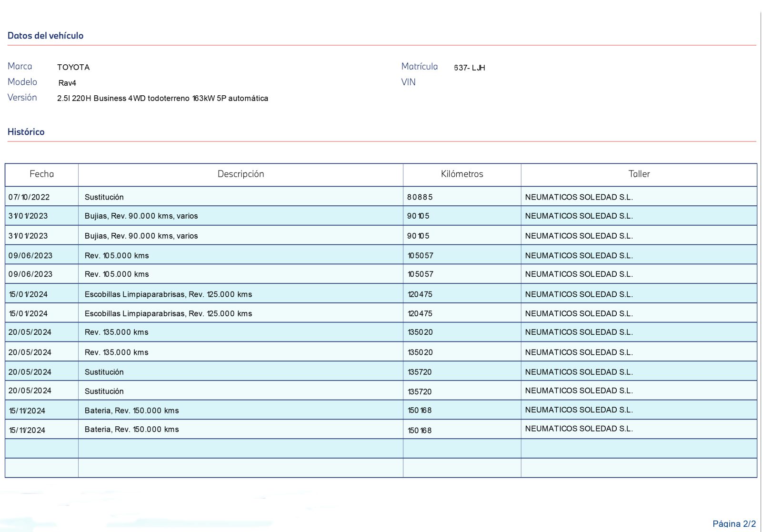Click the Marca field label
This screenshot has height=532, width=762.
20,67
